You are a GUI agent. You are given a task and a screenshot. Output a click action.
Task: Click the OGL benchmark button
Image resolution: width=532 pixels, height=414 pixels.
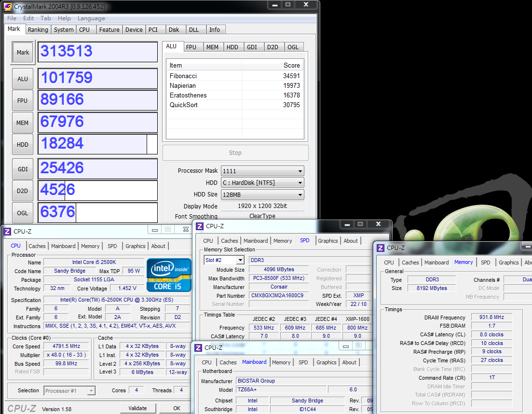click(23, 213)
